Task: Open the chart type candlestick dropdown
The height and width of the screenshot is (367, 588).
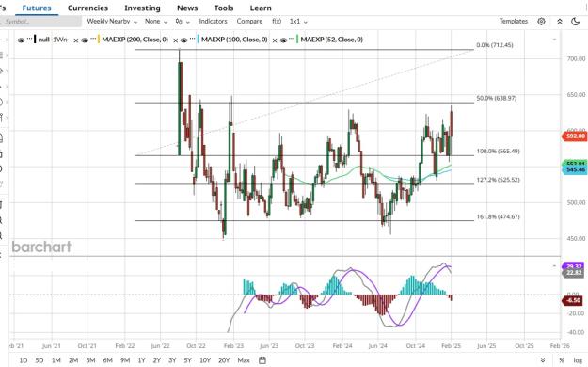Action: (183, 22)
